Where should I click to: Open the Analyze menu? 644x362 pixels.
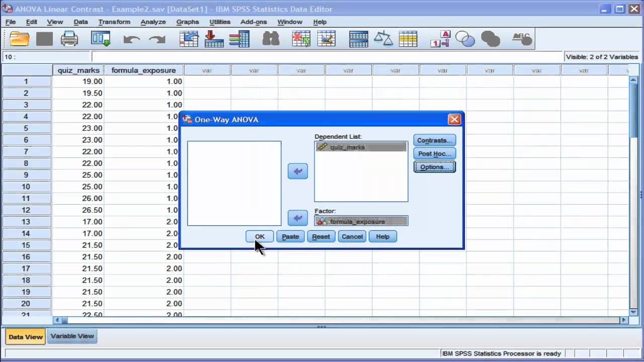point(153,22)
